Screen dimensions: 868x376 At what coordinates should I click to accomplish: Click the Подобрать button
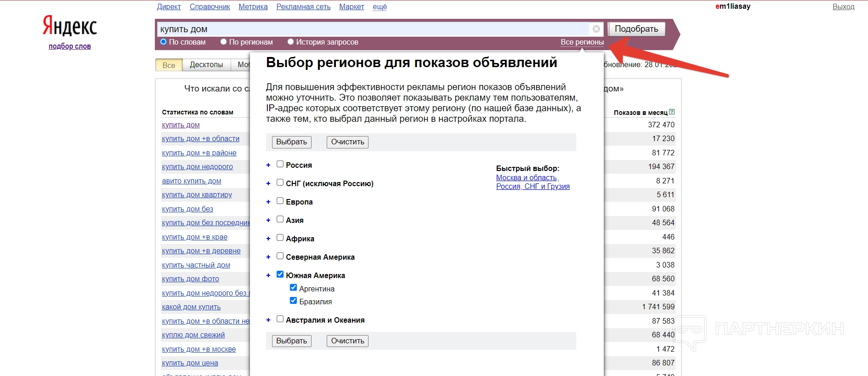click(x=636, y=29)
